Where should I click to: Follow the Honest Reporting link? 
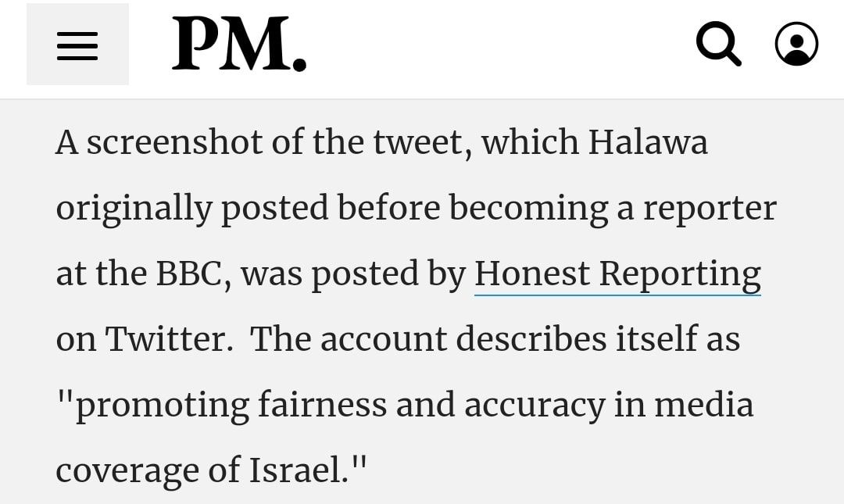[x=617, y=274]
